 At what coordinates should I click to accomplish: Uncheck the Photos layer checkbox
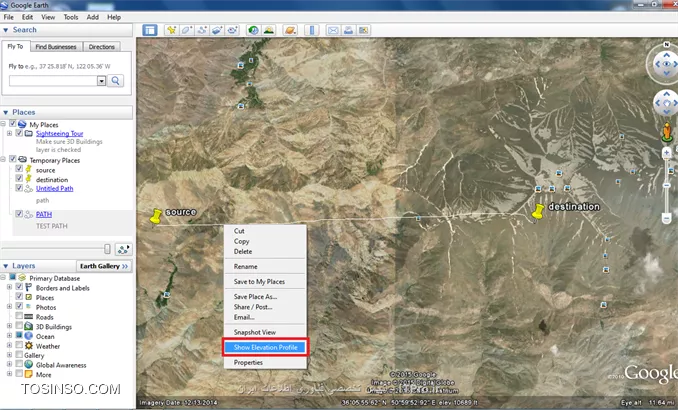19,306
